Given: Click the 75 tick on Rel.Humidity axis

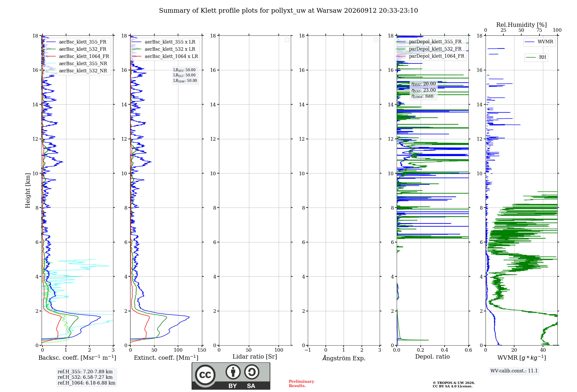Looking at the screenshot, I should coord(539,30).
